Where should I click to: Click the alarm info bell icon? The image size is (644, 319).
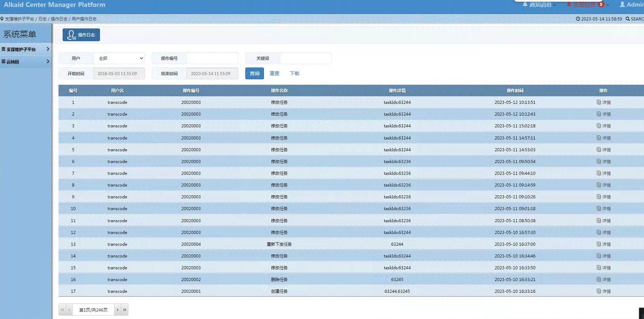click(569, 4)
